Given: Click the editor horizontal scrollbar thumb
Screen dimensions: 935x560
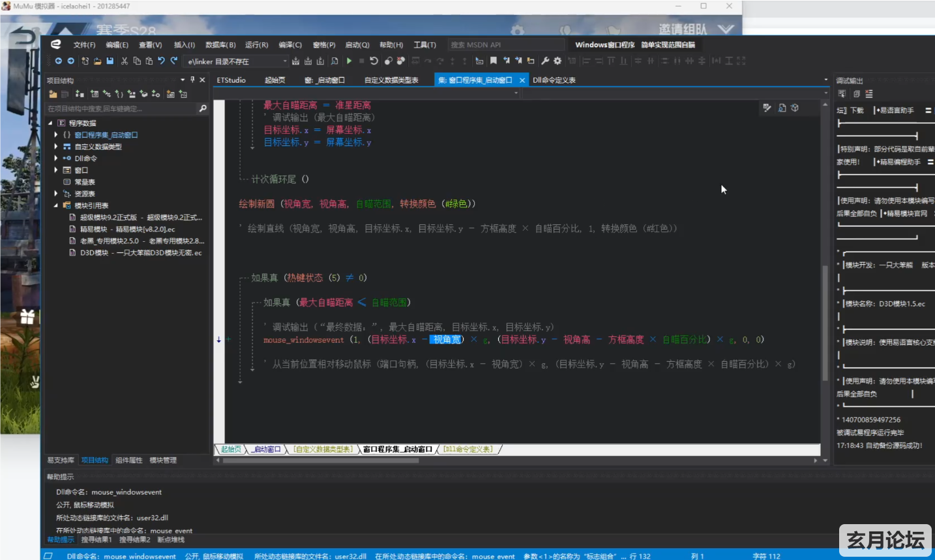Looking at the screenshot, I should coord(321,460).
